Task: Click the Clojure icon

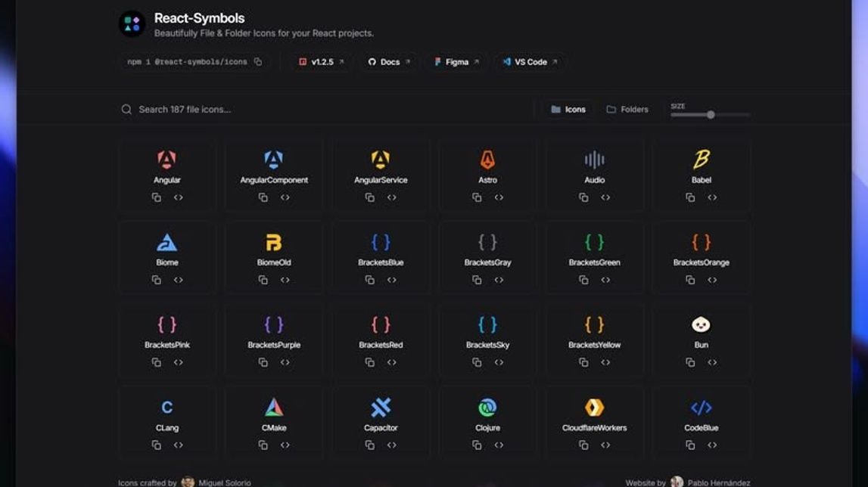Action: point(487,408)
